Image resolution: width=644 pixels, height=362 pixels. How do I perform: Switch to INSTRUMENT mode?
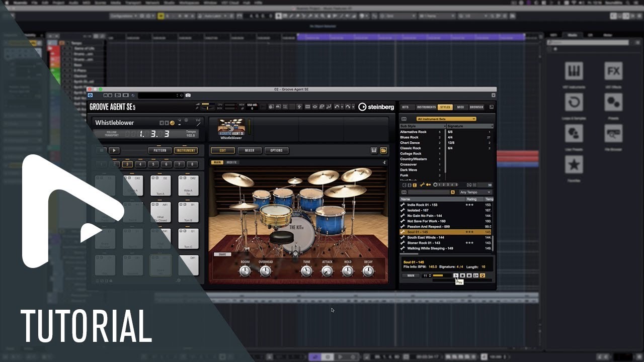186,150
